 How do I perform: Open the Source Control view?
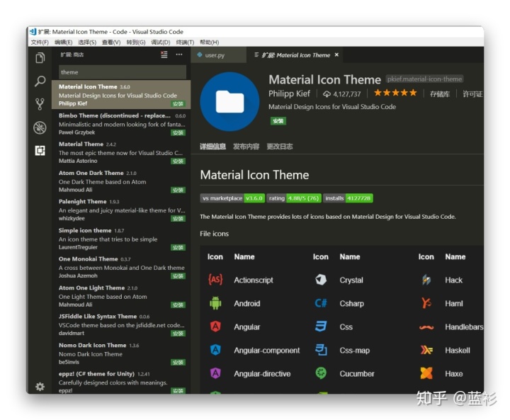click(x=40, y=104)
